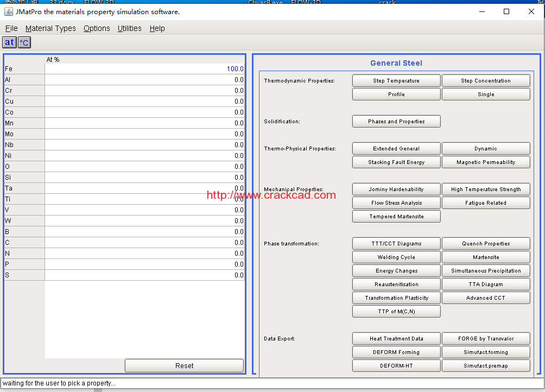Open the Options menu
Screen dimensions: 545x392
coord(97,28)
